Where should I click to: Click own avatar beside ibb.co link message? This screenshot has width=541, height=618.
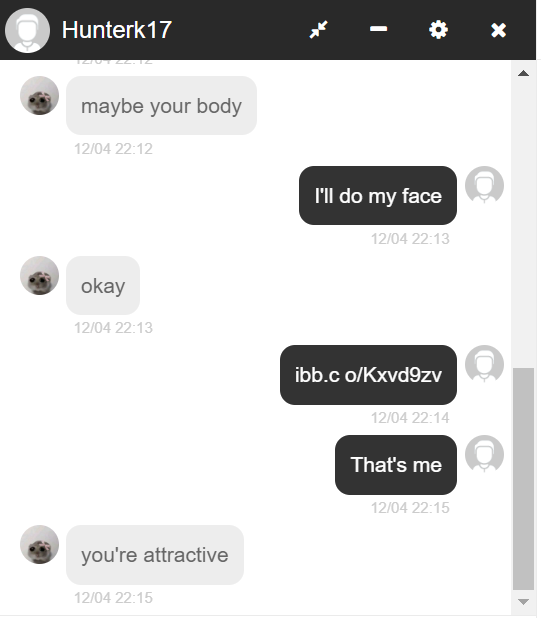pyautogui.click(x=484, y=364)
